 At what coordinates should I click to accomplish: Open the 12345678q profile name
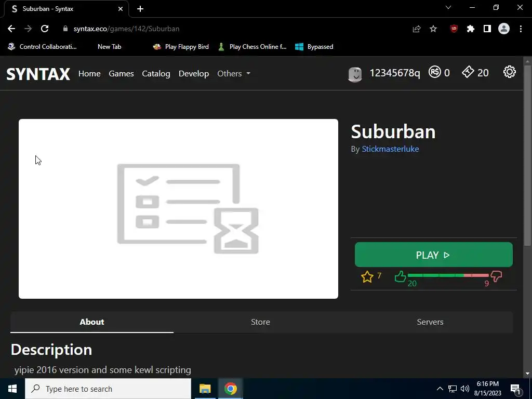tap(395, 73)
